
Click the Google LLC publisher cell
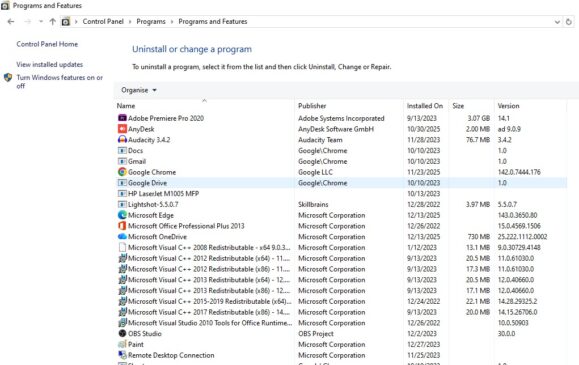pos(315,172)
